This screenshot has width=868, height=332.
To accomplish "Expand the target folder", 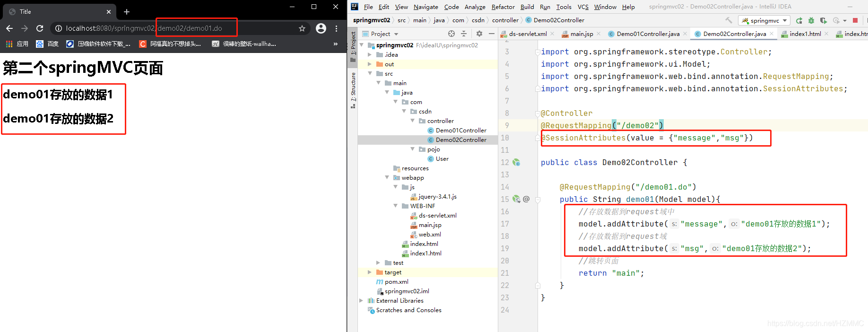I will coord(370,272).
